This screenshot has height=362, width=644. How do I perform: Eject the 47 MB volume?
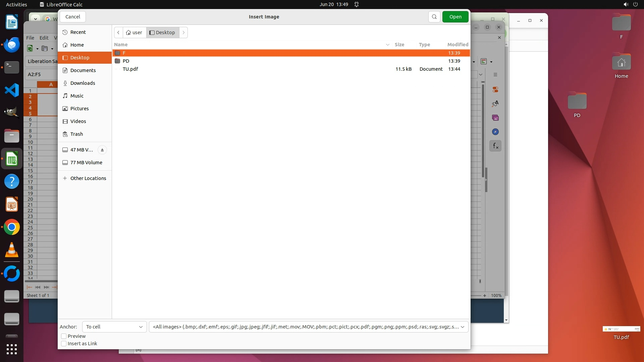[x=102, y=150]
